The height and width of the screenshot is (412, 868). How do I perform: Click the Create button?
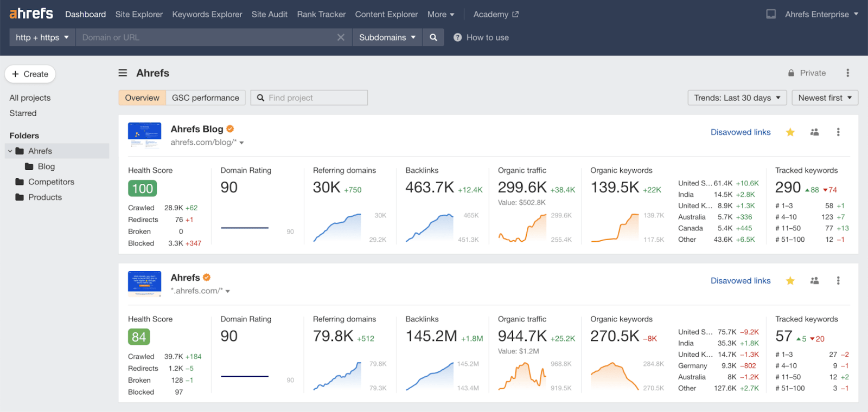click(30, 74)
